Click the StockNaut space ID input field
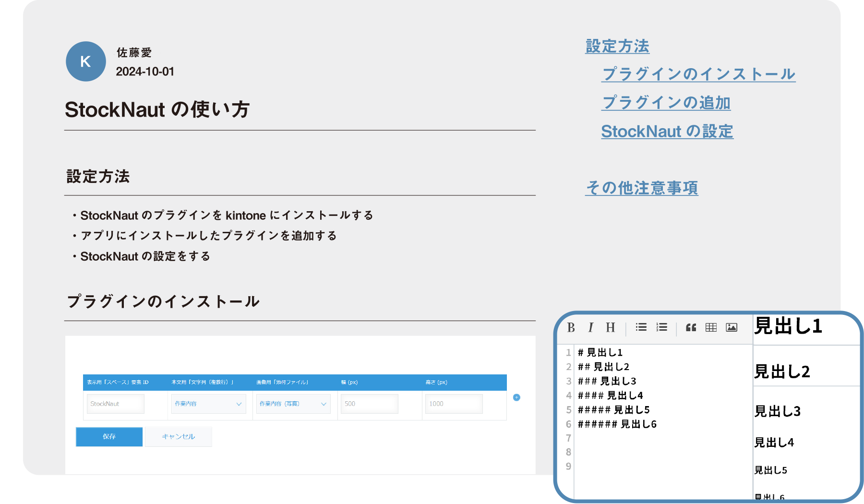The image size is (864, 504). (x=115, y=404)
